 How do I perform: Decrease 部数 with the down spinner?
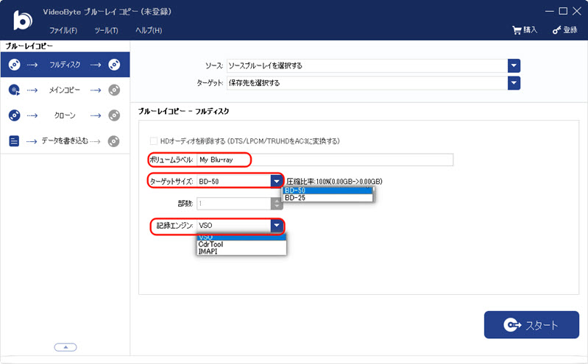(x=277, y=207)
